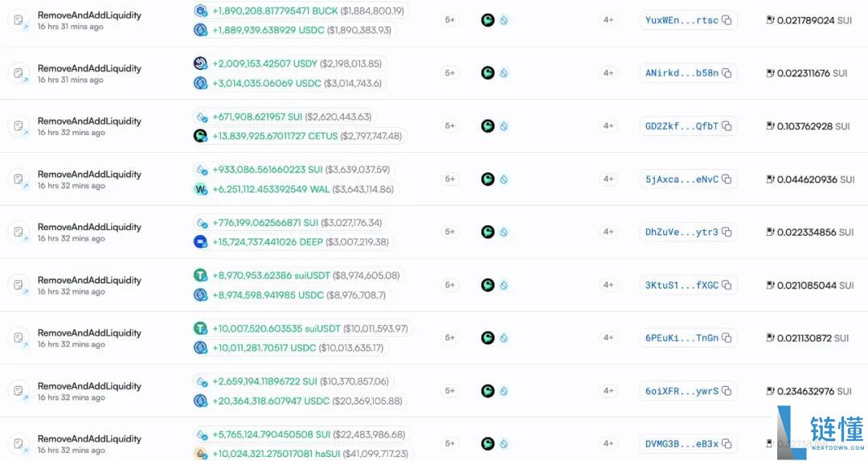Select +13,839,925.67011727 CETUS amount
The height and width of the screenshot is (461, 868).
(275, 136)
